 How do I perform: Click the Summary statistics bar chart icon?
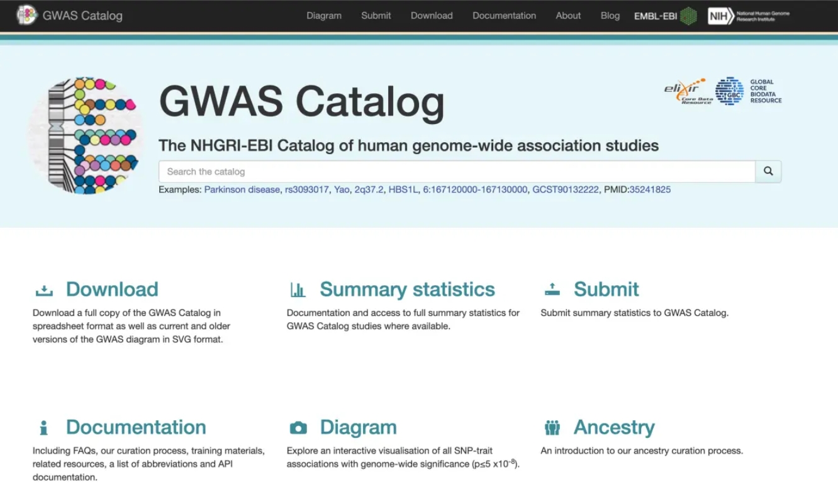(x=298, y=289)
